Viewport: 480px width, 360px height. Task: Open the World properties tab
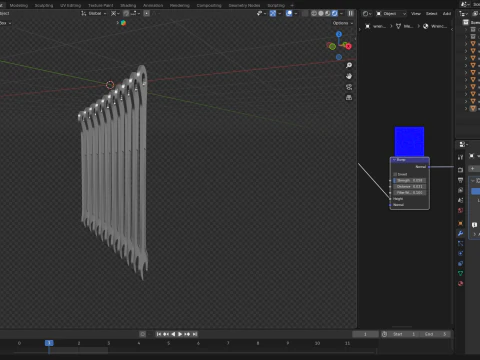tap(460, 210)
